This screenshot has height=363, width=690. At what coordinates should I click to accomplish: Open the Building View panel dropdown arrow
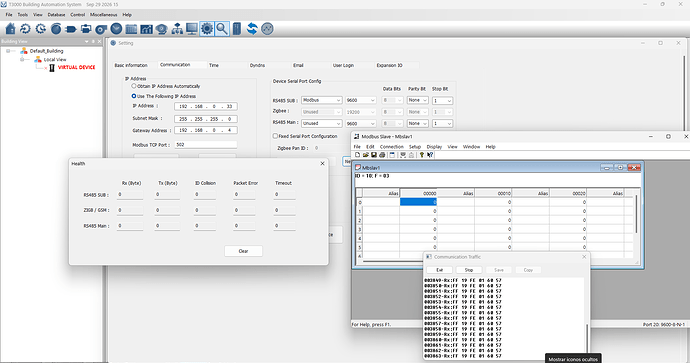click(87, 41)
